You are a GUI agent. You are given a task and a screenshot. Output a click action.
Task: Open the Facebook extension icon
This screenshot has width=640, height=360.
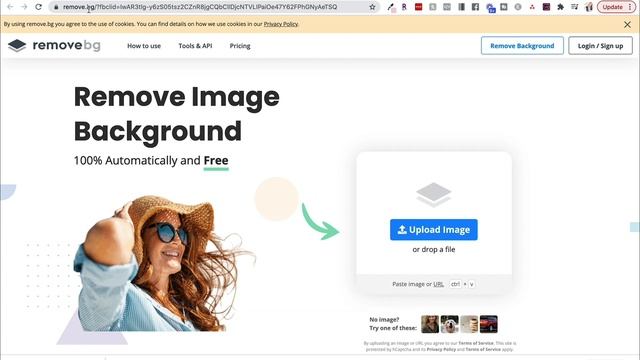476,7
